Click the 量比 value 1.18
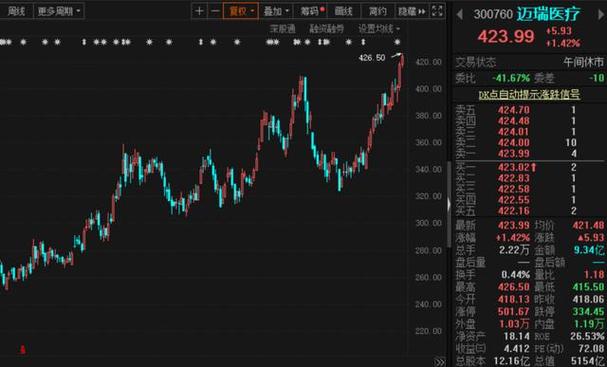 [x=594, y=275]
